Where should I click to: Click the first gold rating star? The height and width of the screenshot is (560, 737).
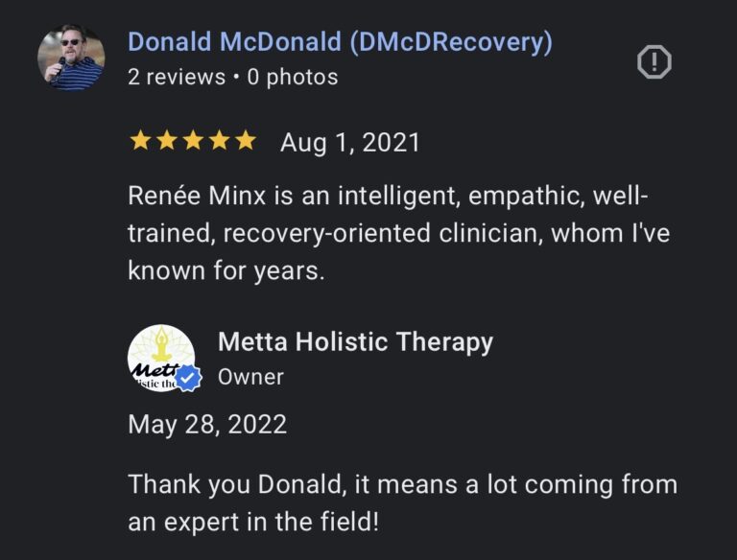click(140, 142)
